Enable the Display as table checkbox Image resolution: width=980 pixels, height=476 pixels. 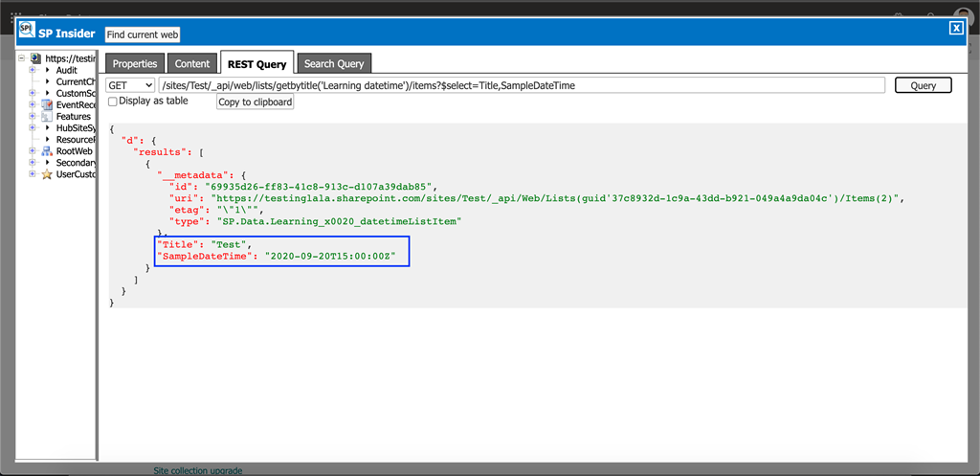(113, 102)
